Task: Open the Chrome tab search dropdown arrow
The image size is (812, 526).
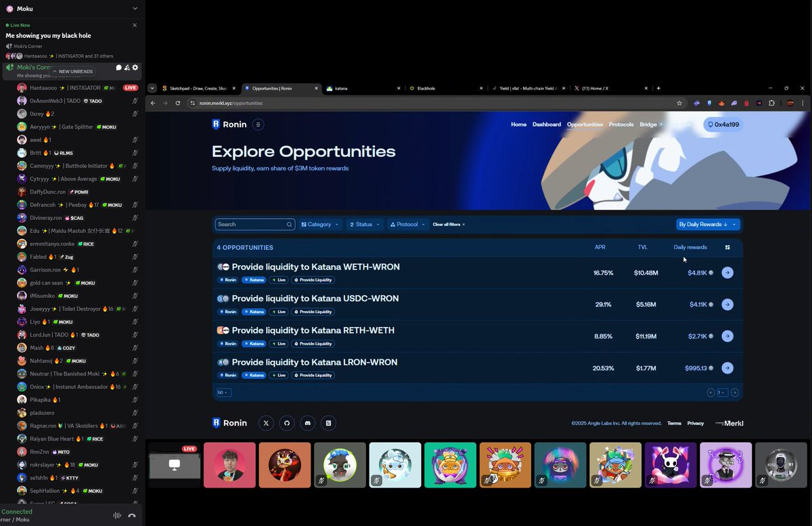Action: (x=152, y=88)
